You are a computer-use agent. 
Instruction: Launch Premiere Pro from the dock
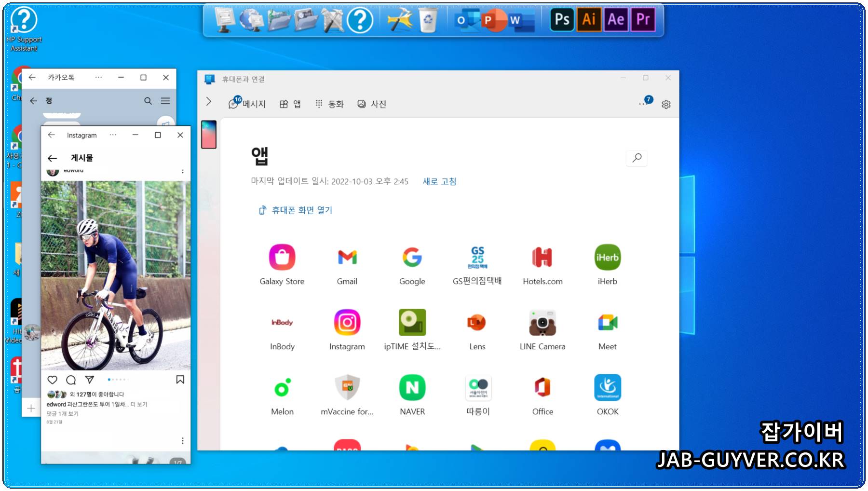point(643,20)
